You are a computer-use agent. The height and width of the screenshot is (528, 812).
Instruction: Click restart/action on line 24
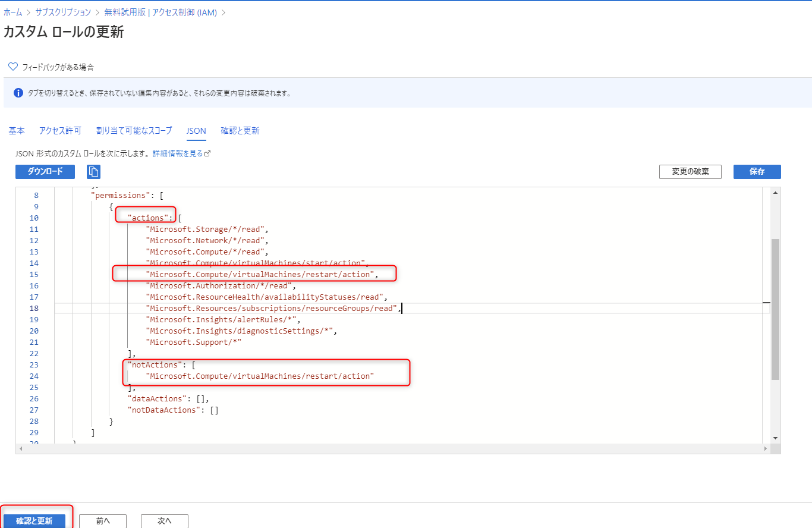point(260,376)
